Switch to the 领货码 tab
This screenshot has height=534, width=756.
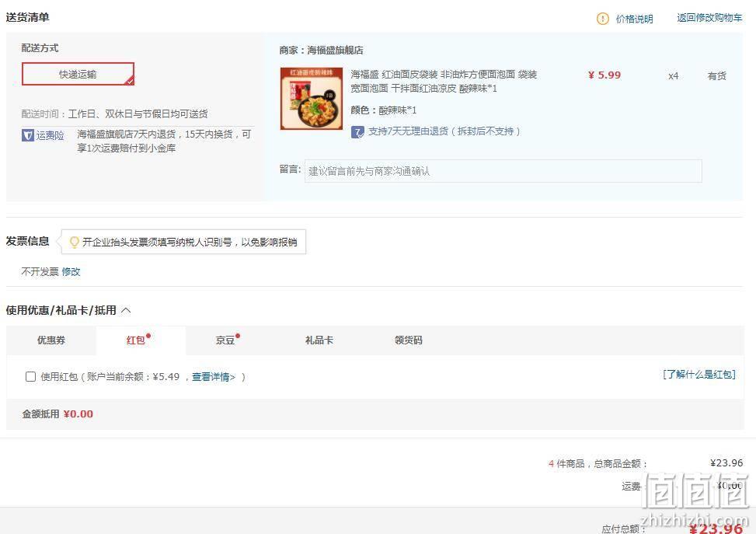coord(409,340)
